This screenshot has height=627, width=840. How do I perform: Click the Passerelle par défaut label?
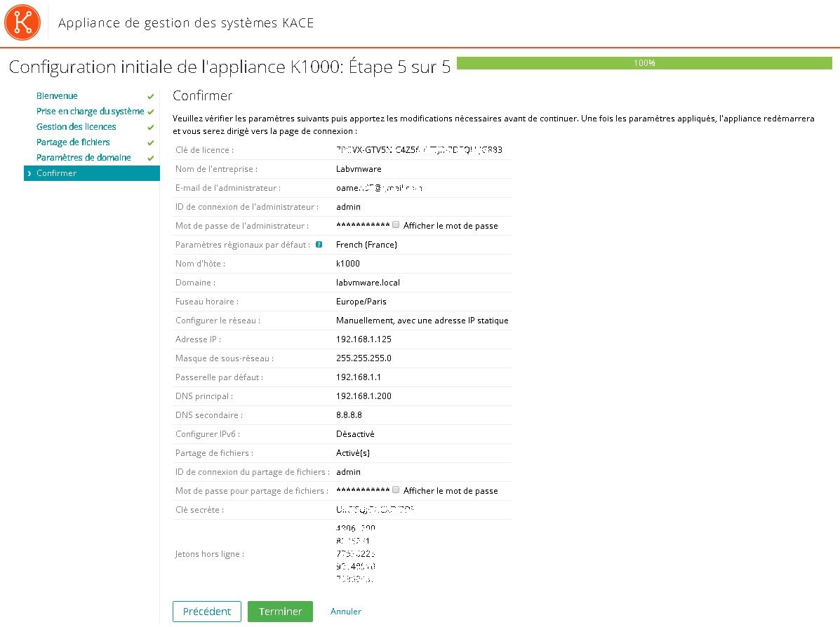point(219,377)
